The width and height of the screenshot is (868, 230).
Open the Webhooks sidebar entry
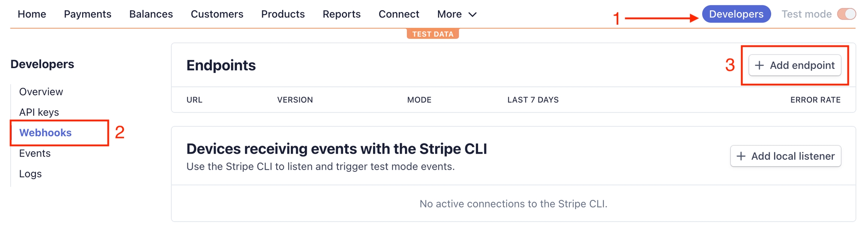[x=45, y=133]
